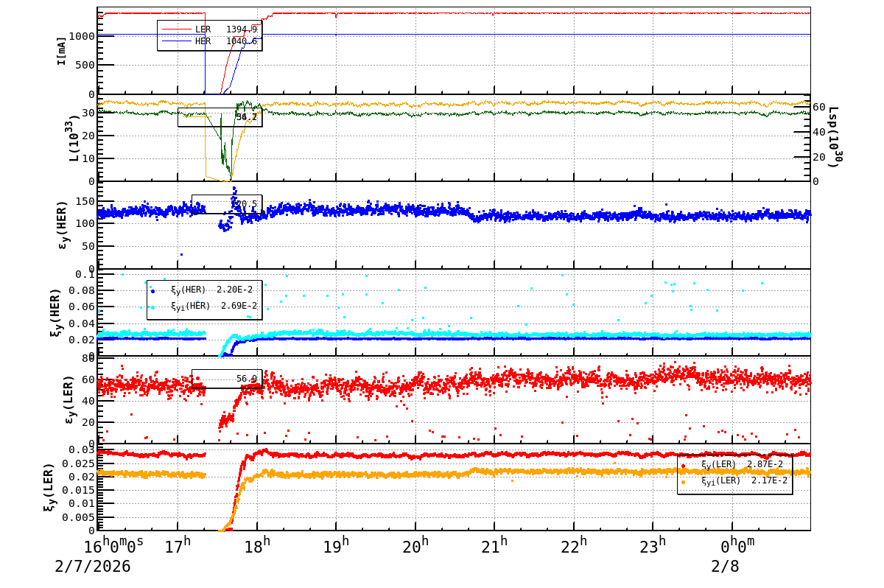Screen dimensions: 884x588
Task: Click the 2/7/2026 date label
Action: pos(93,567)
